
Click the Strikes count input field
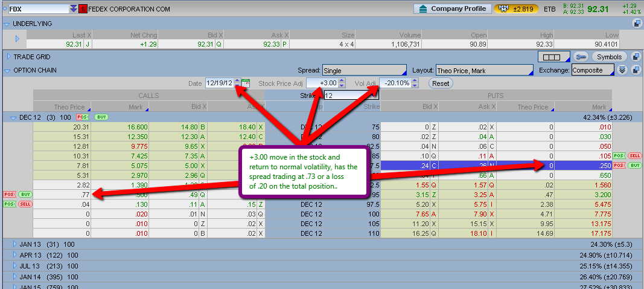click(x=350, y=95)
